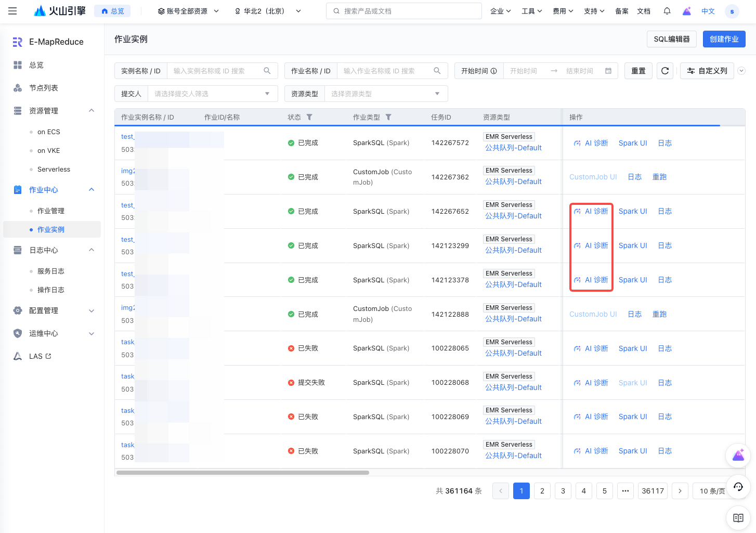
Task: Click the refresh icon button
Action: pos(665,71)
